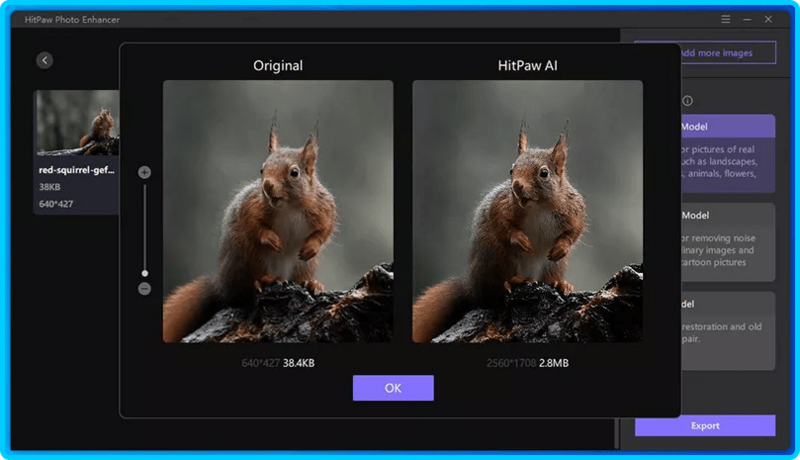This screenshot has width=800, height=460.
Task: Click the "2.8MB" enhanced file size
Action: click(x=554, y=363)
